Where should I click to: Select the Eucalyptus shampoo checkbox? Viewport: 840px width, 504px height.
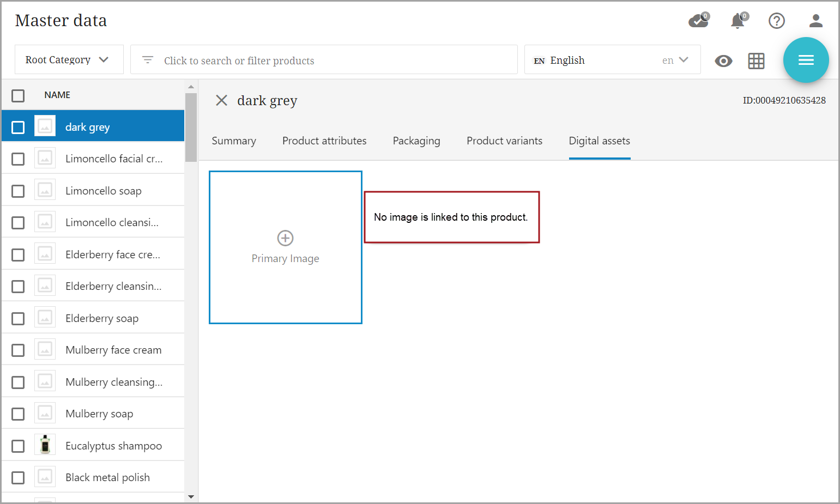click(18, 446)
